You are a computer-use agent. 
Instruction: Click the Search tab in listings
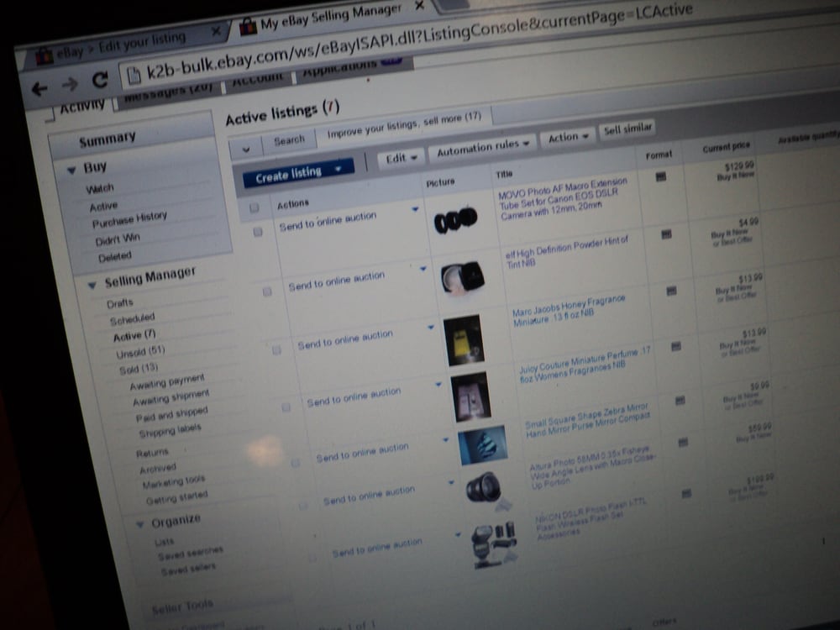coord(289,141)
